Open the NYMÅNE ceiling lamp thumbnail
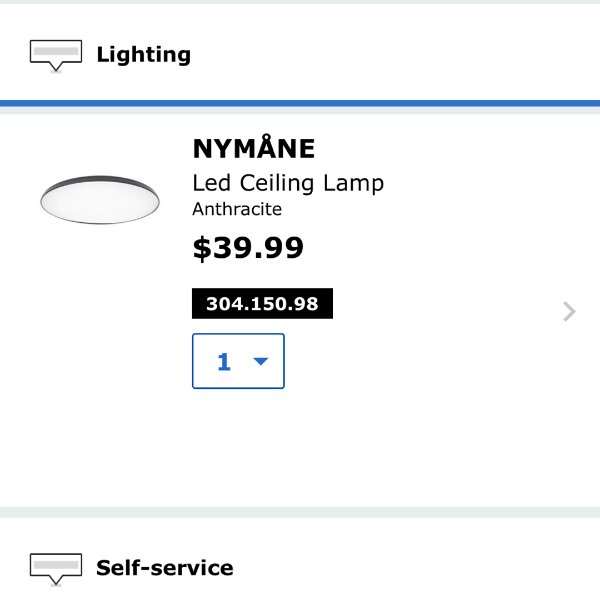This screenshot has height=600, width=600. click(x=100, y=200)
